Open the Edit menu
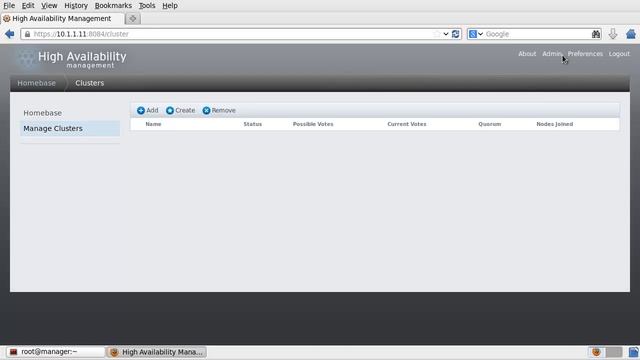 [28, 6]
